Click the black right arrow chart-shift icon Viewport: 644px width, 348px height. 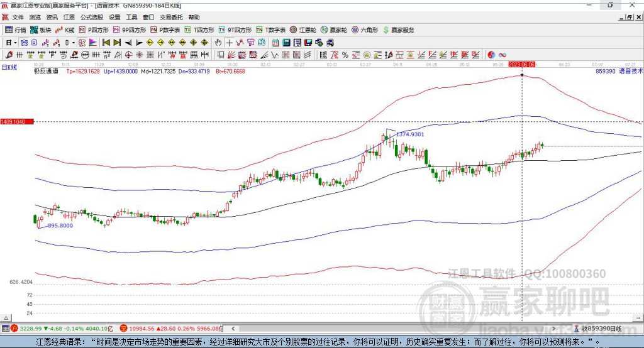point(139,43)
